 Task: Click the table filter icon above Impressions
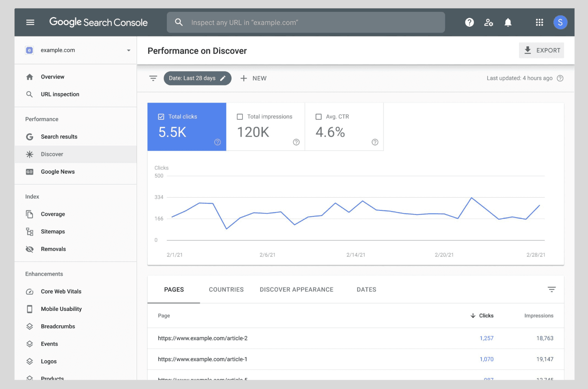point(552,289)
